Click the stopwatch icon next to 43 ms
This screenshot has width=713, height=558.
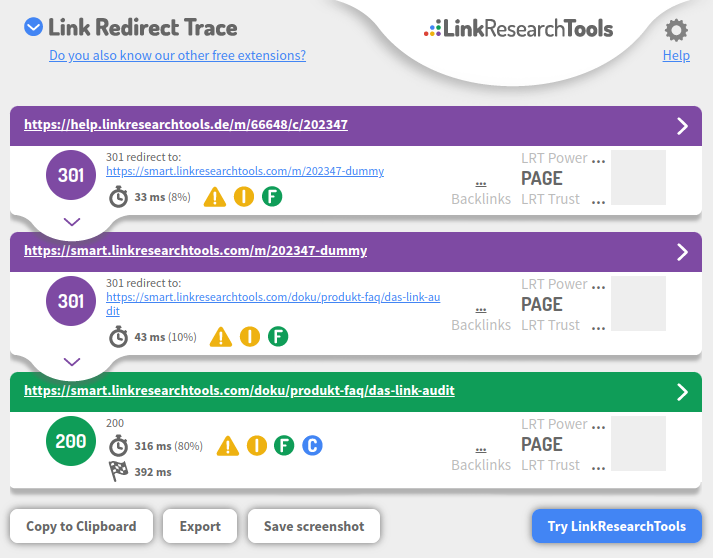pos(118,337)
